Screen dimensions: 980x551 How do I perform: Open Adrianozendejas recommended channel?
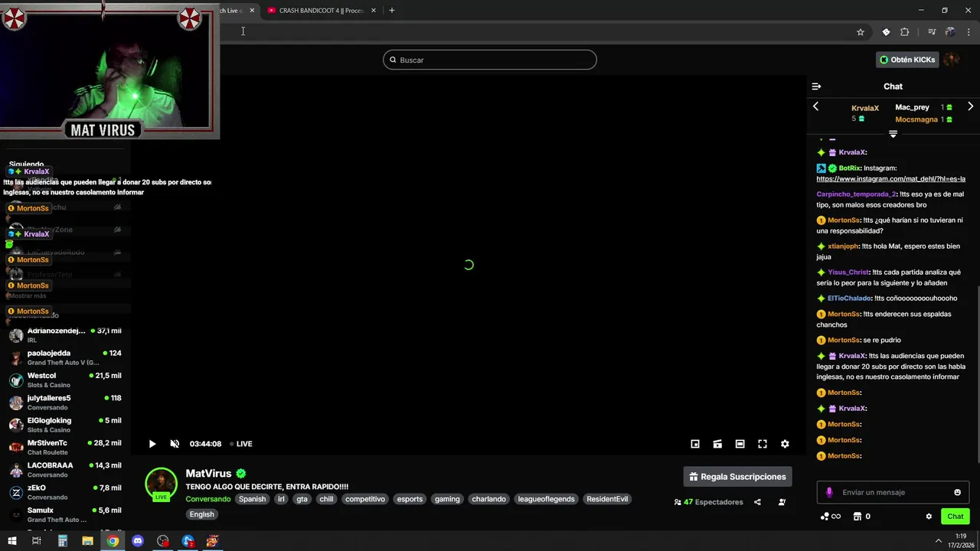(65, 335)
